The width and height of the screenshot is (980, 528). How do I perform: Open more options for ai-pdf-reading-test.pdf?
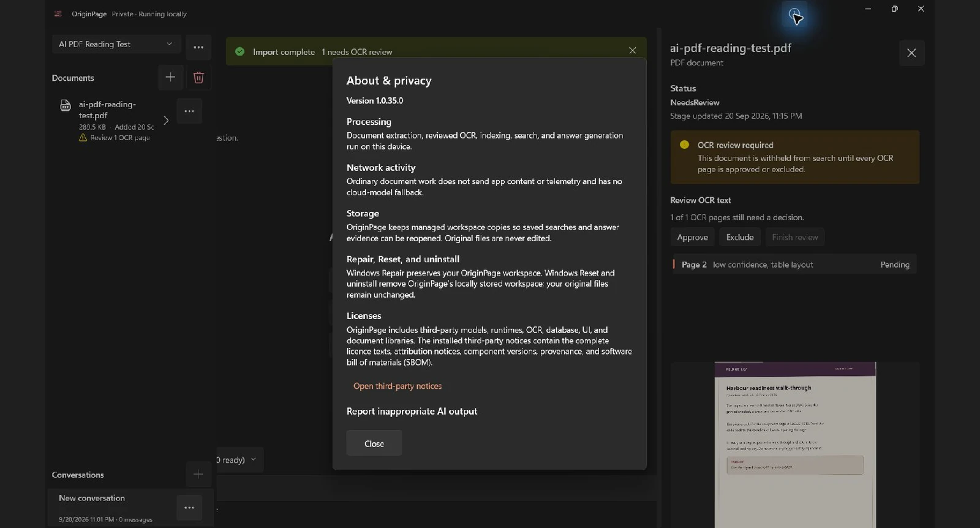(189, 111)
